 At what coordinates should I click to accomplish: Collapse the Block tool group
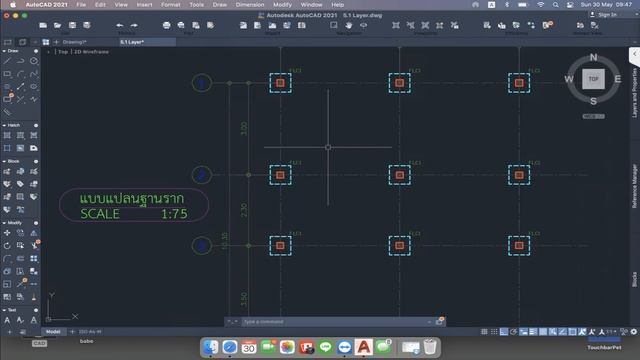[x=4, y=161]
